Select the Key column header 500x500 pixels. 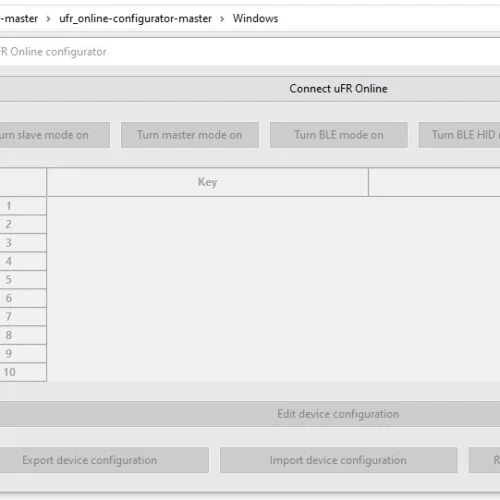208,182
